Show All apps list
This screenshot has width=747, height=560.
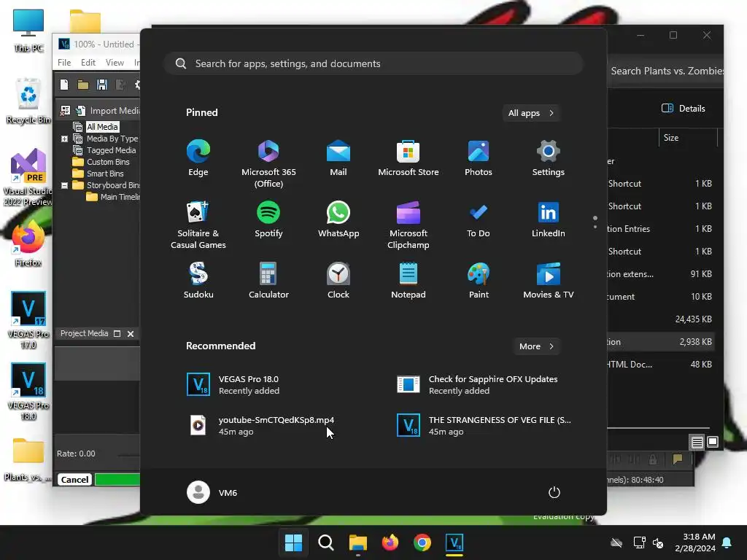point(531,113)
